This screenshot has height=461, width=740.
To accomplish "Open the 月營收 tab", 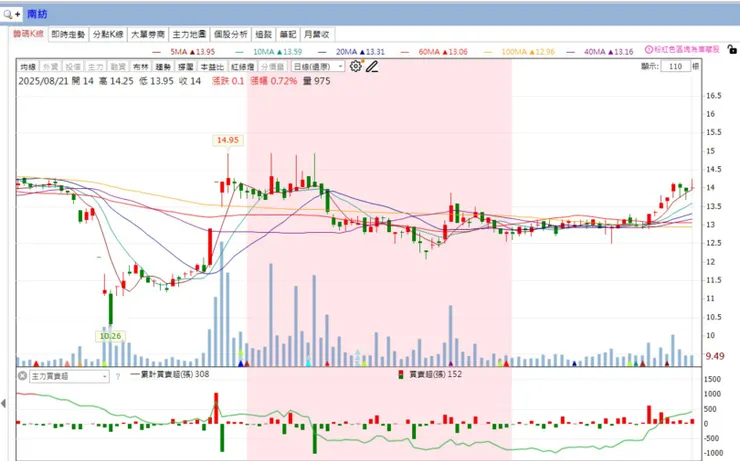I will point(317,34).
